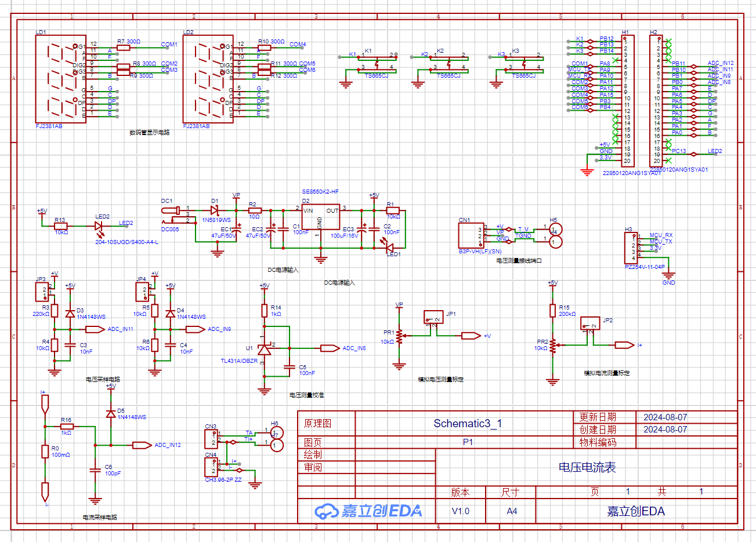756x542 pixels.
Task: Click the ADC_IN9 net port arrow
Action: click(196, 329)
